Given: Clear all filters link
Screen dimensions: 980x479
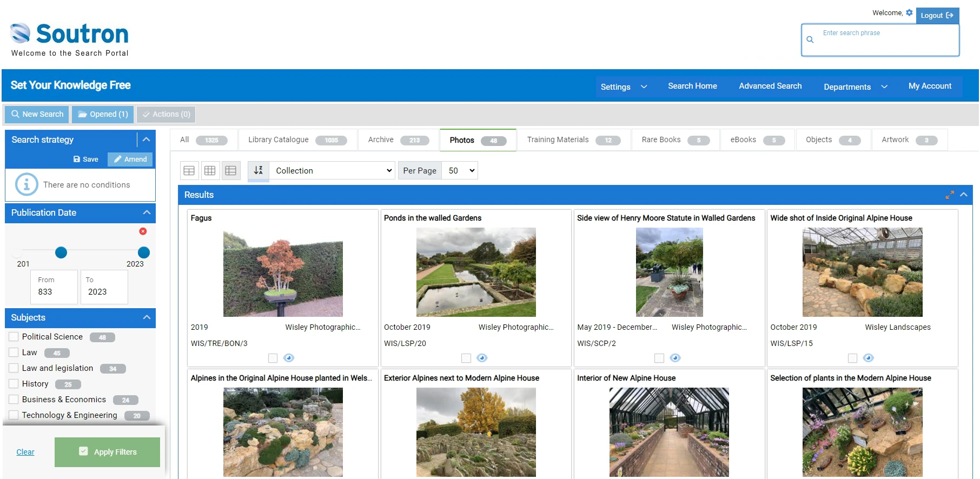Looking at the screenshot, I should click(x=25, y=452).
